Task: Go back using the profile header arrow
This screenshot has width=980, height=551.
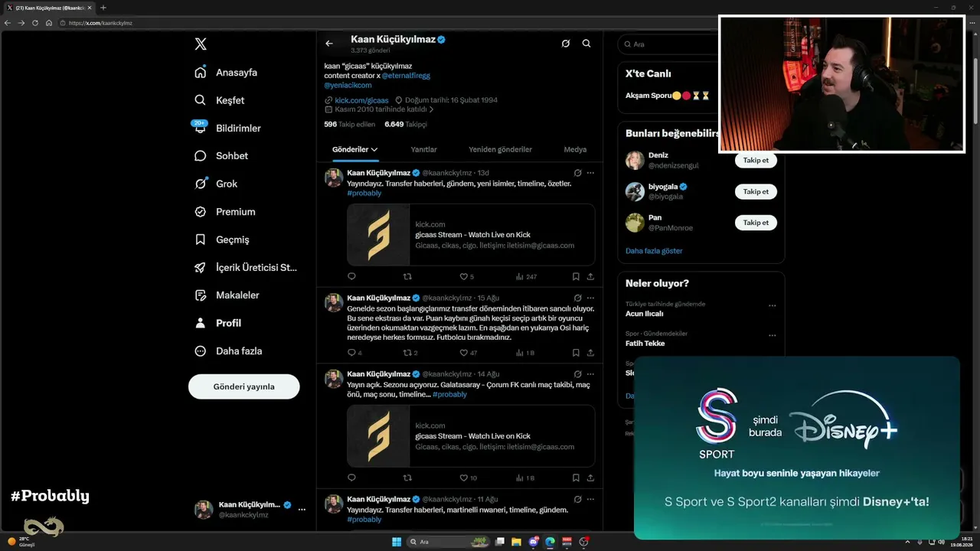Action: point(329,44)
